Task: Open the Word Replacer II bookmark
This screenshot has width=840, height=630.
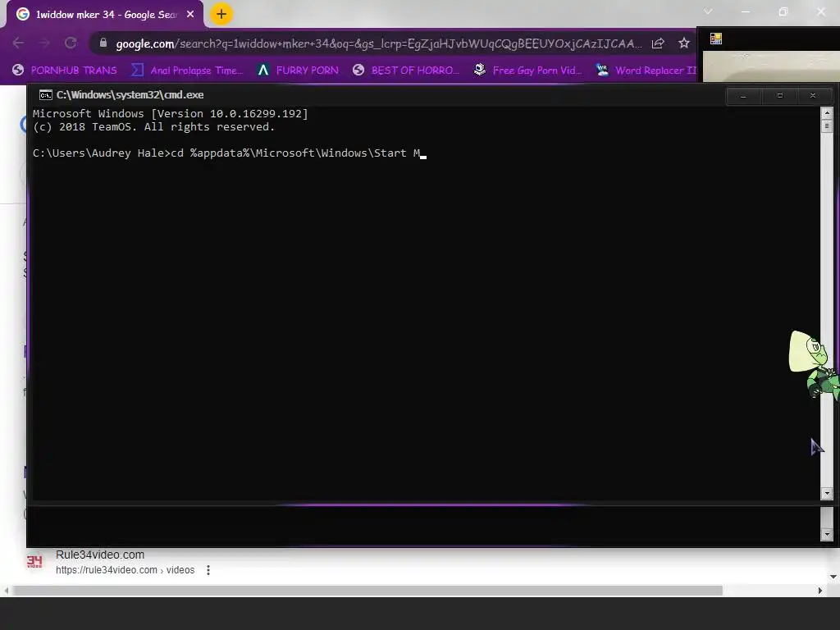Action: 647,71
